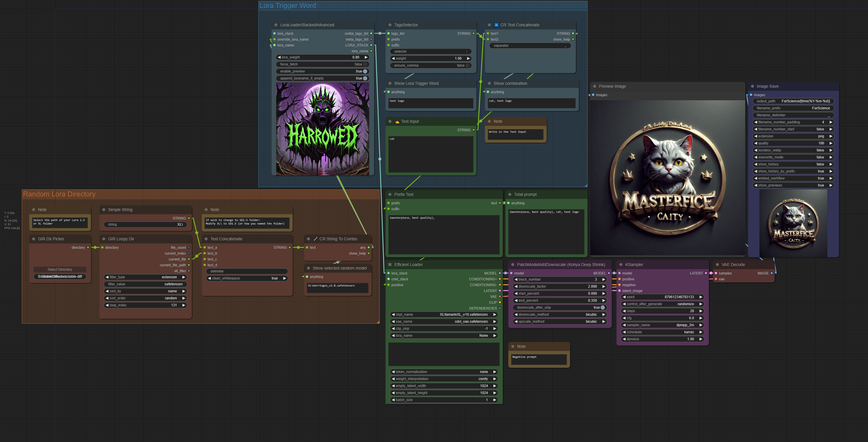Click the Text Input field containing cat

[x=430, y=154]
